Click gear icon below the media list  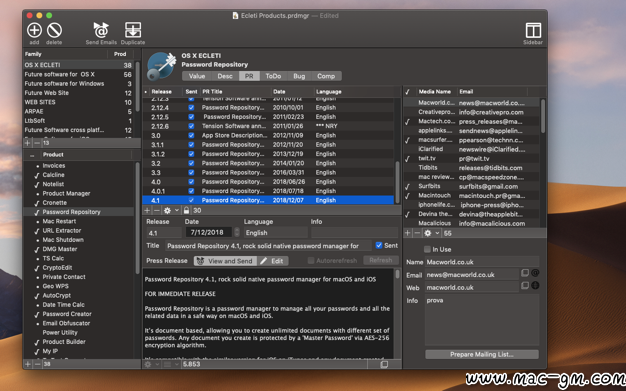tap(428, 233)
